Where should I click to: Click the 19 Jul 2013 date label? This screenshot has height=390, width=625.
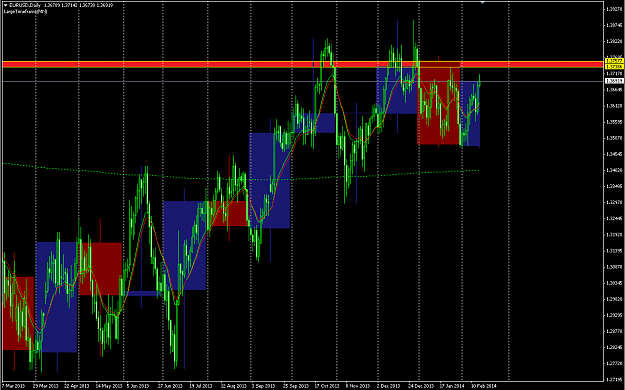(201, 386)
